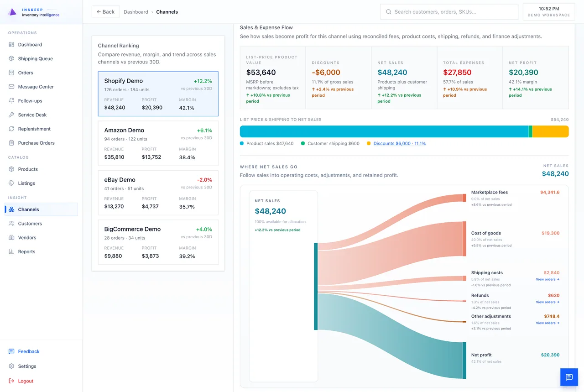Click the Customer shipping legend dot

pyautogui.click(x=303, y=143)
